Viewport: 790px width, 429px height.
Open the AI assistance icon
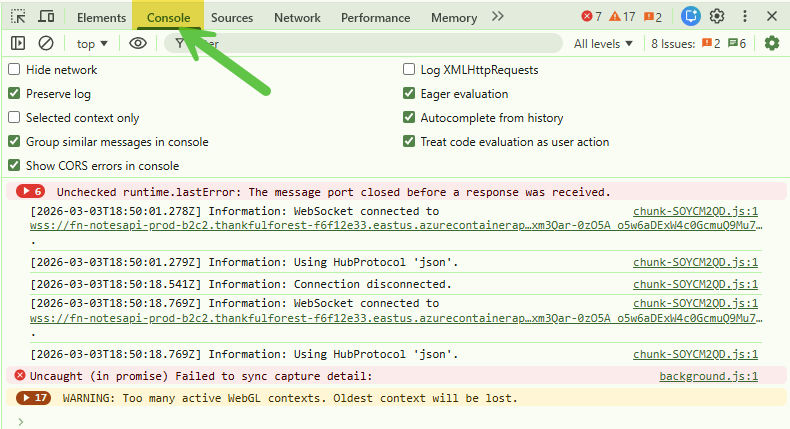click(691, 16)
